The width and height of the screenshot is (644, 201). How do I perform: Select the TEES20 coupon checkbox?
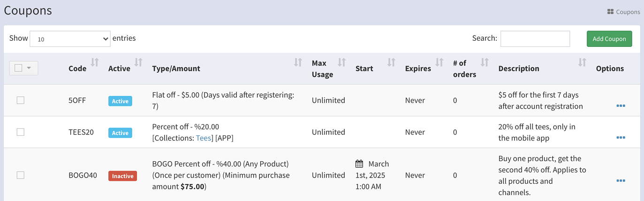21,132
